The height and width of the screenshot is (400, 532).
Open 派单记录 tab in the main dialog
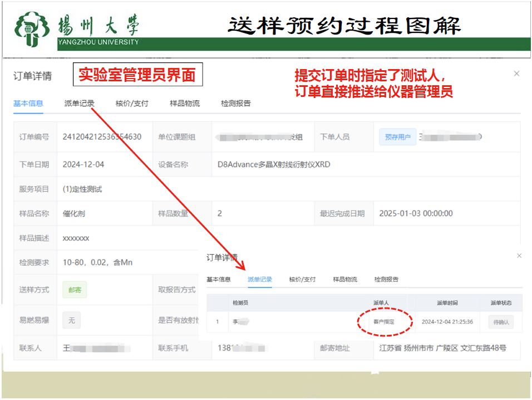click(x=79, y=104)
